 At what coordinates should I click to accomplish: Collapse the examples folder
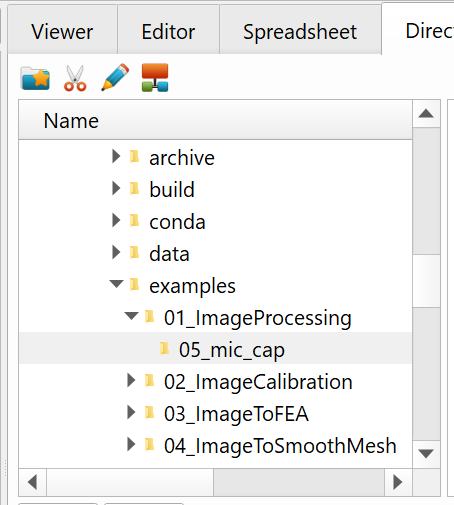tap(116, 284)
